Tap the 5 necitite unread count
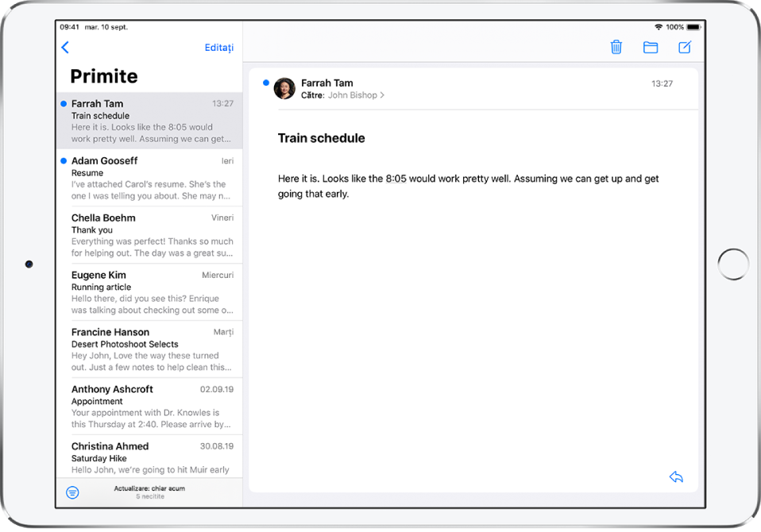Screen dimensions: 761x532 [x=150, y=496]
